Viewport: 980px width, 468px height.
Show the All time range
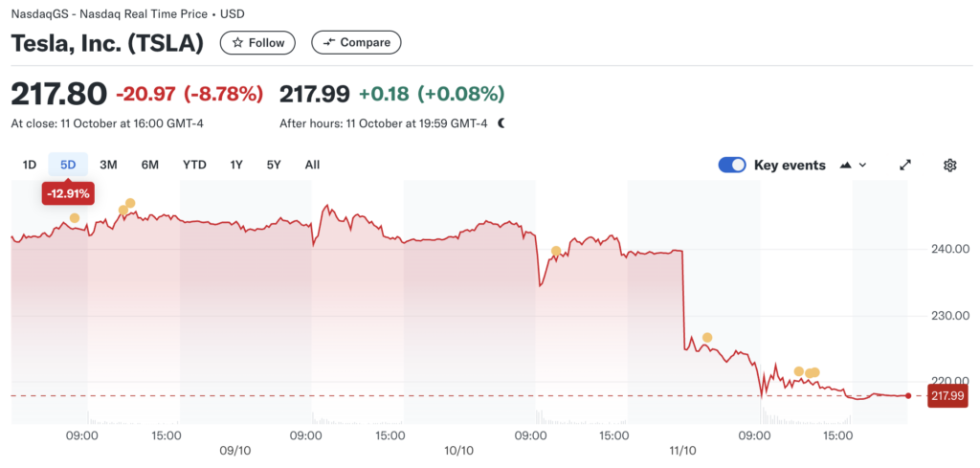[x=312, y=165]
